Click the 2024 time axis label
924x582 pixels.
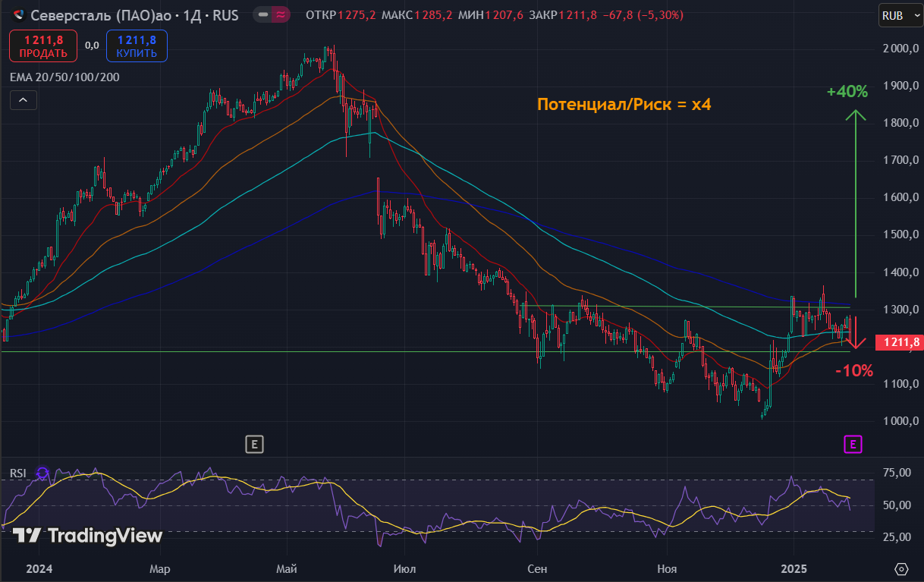38,568
